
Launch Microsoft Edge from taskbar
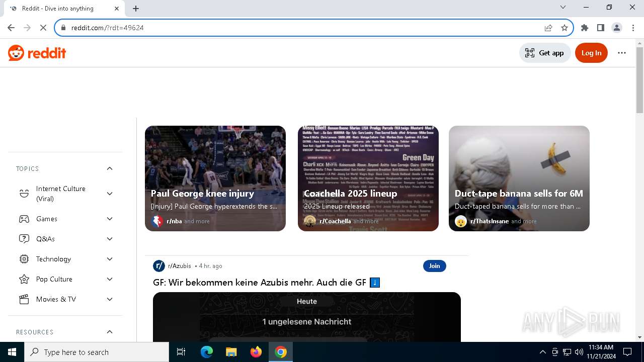(x=207, y=352)
